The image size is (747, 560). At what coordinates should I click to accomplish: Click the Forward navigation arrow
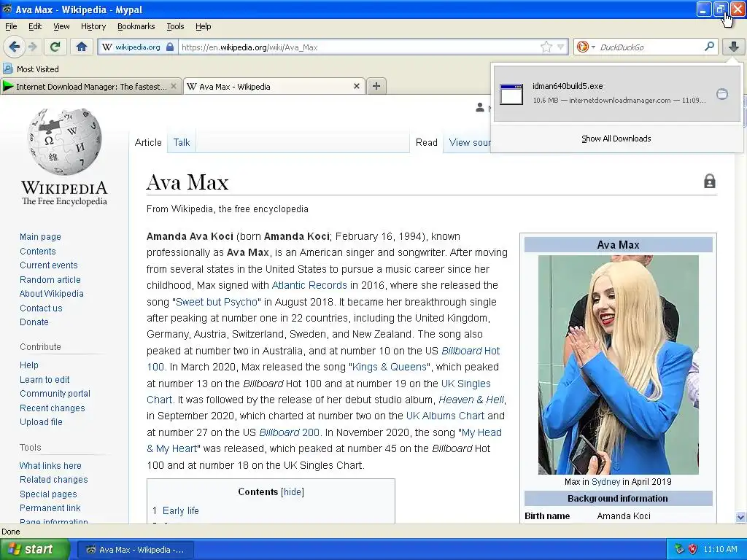(32, 47)
